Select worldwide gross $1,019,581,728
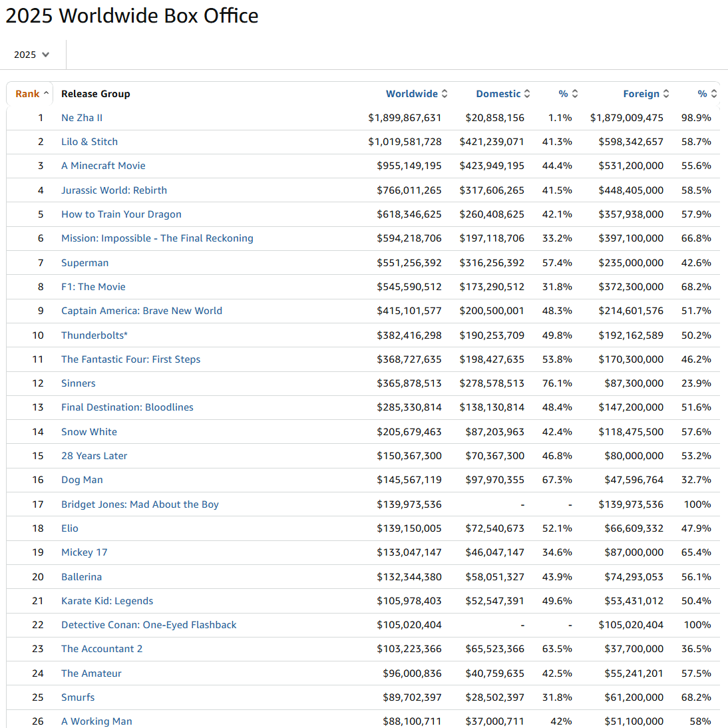The image size is (728, 728). coord(405,142)
